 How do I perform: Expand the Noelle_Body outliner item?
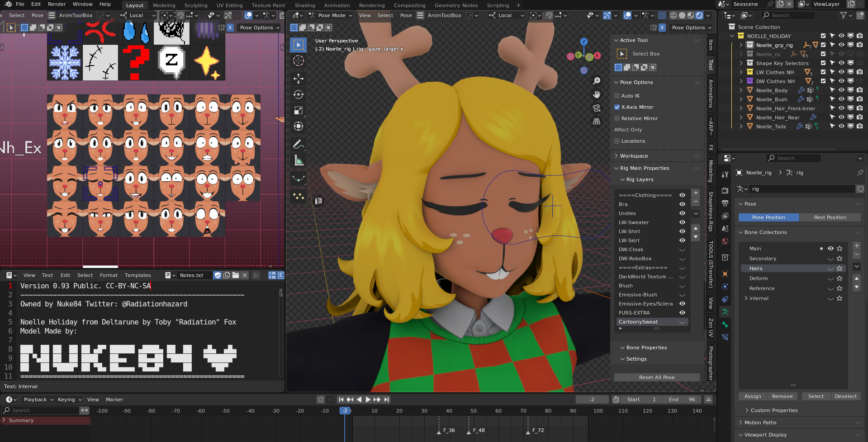tap(741, 90)
